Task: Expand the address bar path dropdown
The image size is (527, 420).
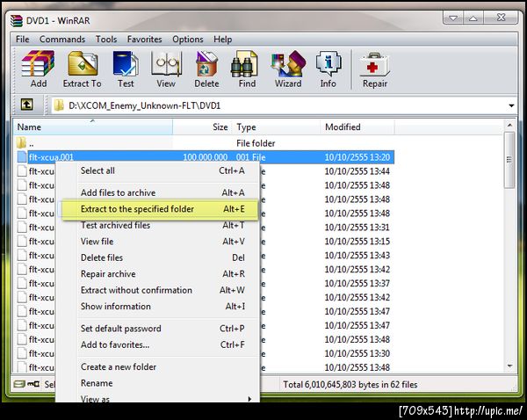Action: click(511, 105)
